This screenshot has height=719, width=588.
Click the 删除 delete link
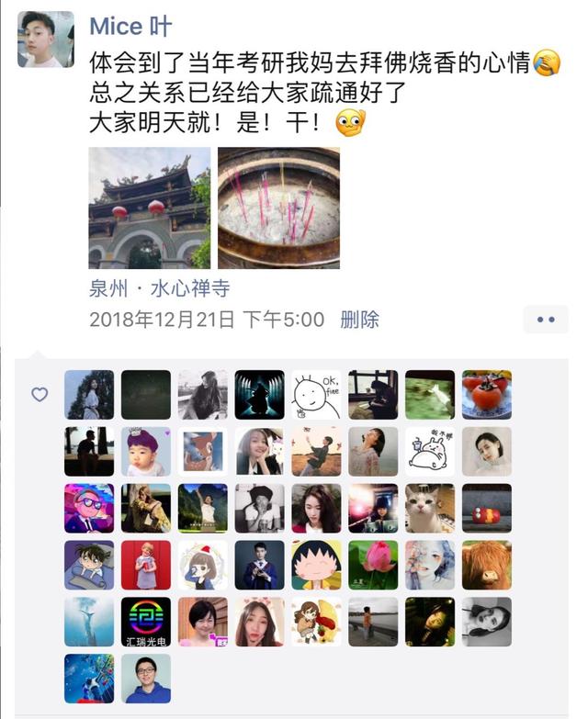(359, 320)
